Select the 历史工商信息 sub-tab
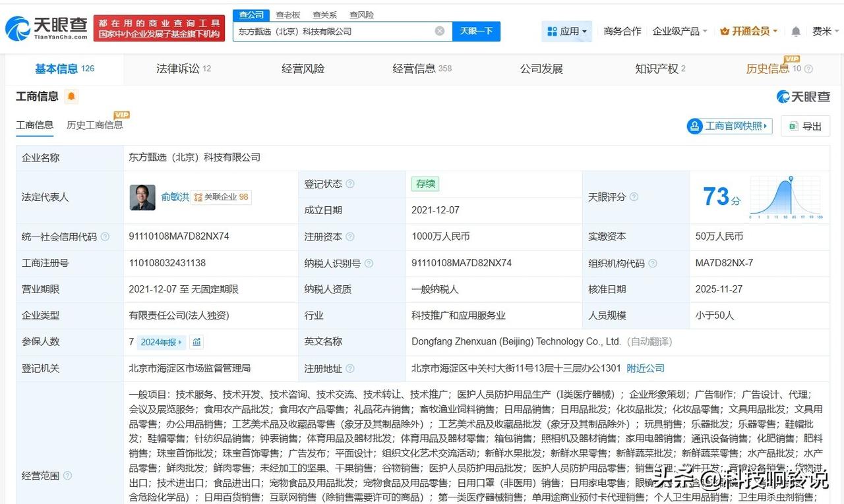 (x=94, y=125)
